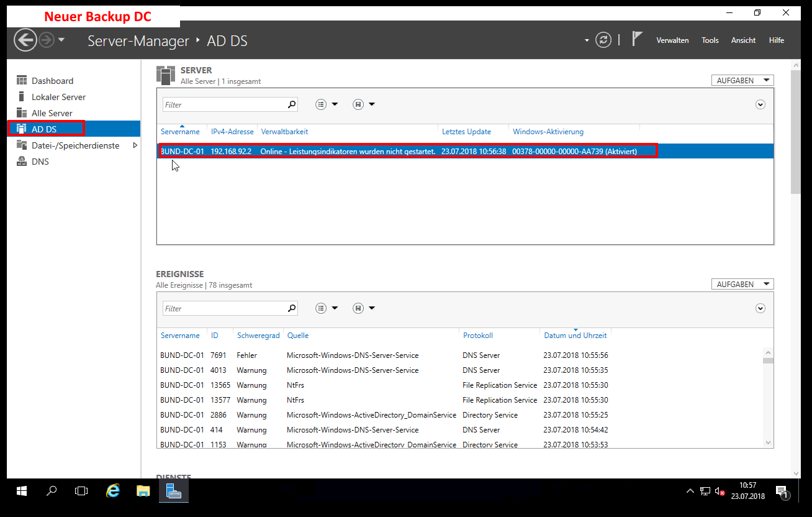Open dropdown arrow left of refresh icon
The height and width of the screenshot is (517, 812).
pos(587,41)
